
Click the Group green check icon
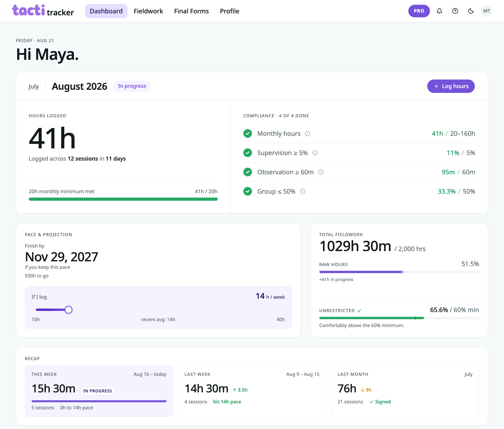click(x=248, y=191)
